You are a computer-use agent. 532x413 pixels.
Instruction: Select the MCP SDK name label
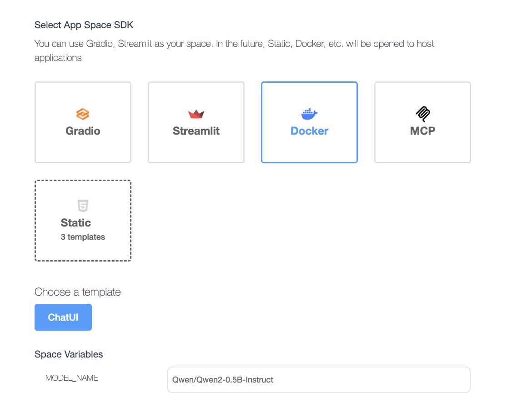[422, 131]
